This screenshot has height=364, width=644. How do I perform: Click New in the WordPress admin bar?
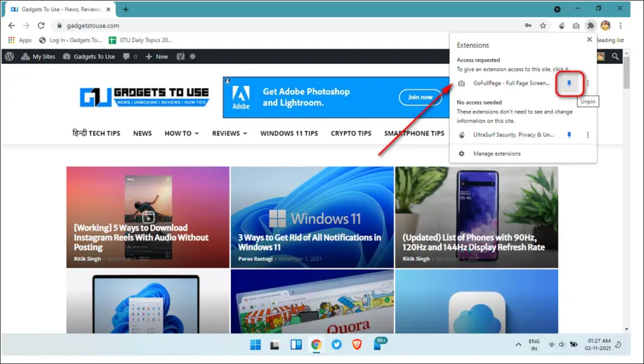(x=157, y=56)
